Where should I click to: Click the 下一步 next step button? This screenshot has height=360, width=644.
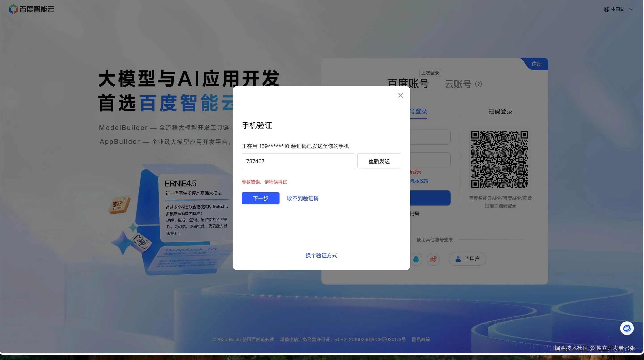pyautogui.click(x=260, y=198)
